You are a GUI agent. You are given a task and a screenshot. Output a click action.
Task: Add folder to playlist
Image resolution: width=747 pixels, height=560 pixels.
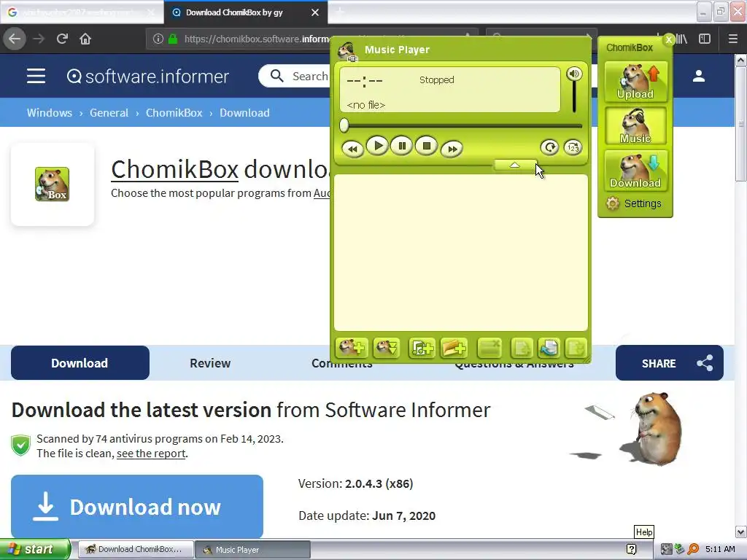click(454, 348)
